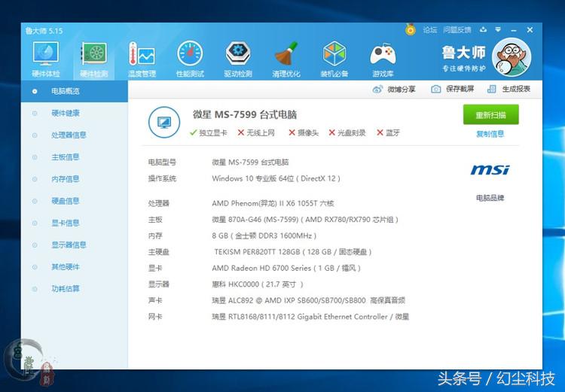The height and width of the screenshot is (392, 565).
Task: Open 问题反馈 feedback link
Action: [457, 30]
